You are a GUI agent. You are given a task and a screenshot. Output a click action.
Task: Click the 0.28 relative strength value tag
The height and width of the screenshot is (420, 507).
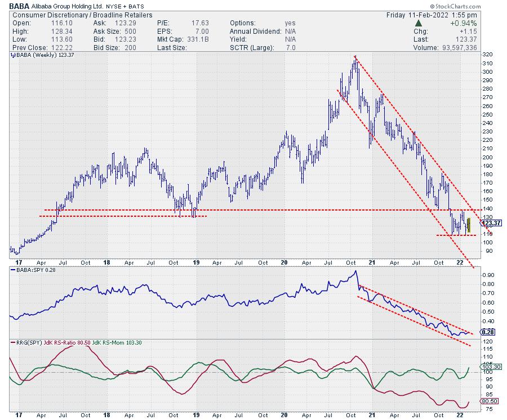[488, 332]
